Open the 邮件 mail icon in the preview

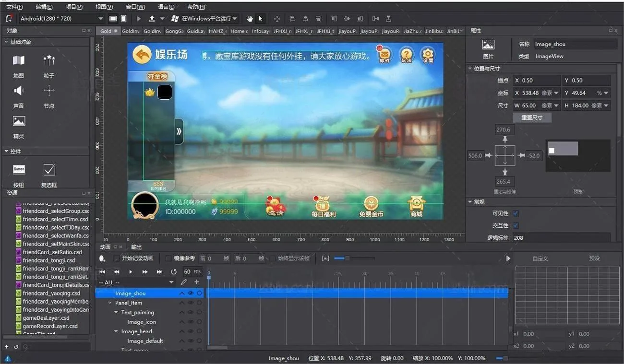click(384, 54)
